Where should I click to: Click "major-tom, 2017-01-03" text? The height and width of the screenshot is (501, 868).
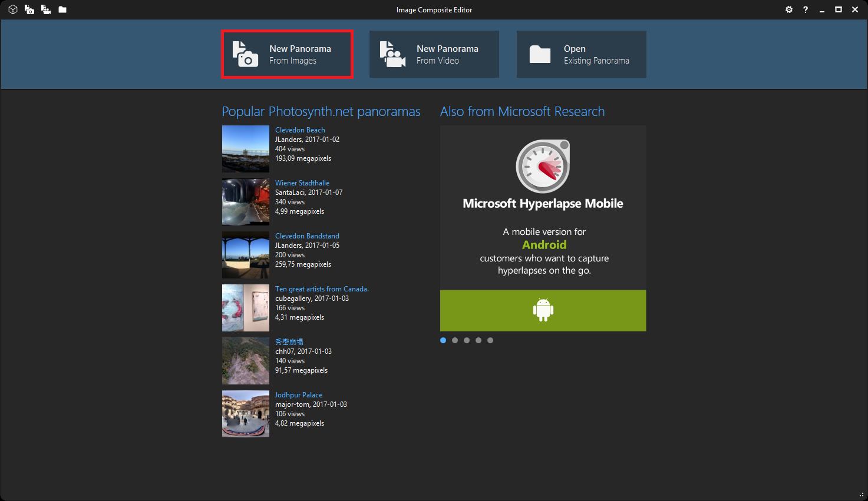[311, 404]
